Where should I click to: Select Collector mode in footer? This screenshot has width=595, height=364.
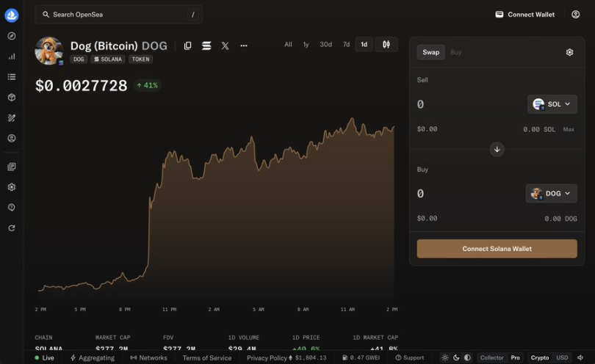491,357
